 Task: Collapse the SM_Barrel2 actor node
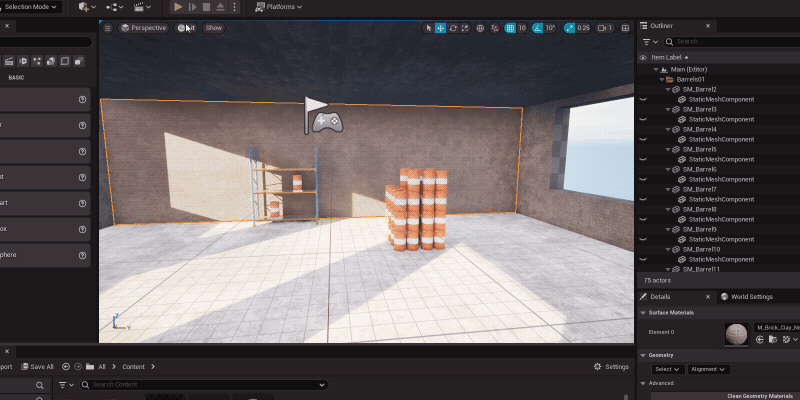point(668,89)
